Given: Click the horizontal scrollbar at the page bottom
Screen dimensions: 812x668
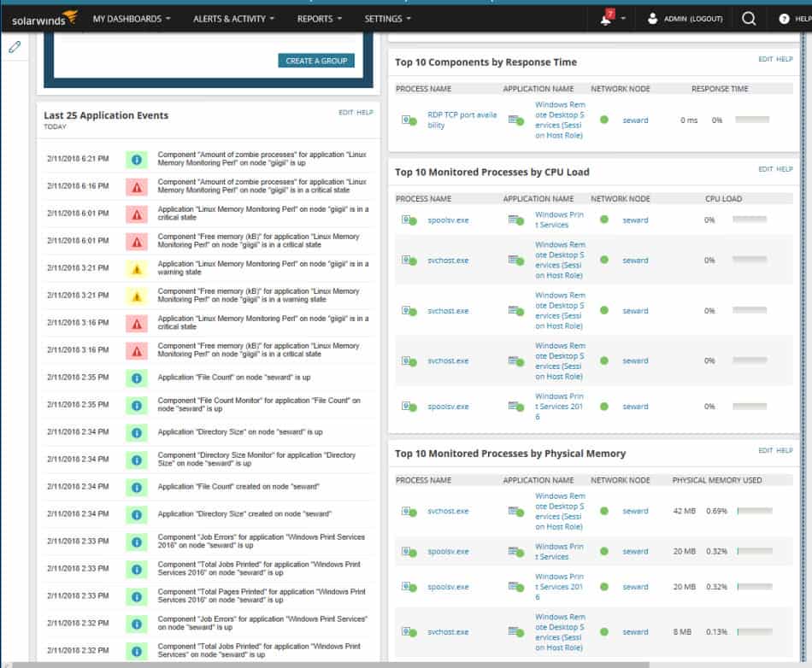Looking at the screenshot, I should [331, 665].
